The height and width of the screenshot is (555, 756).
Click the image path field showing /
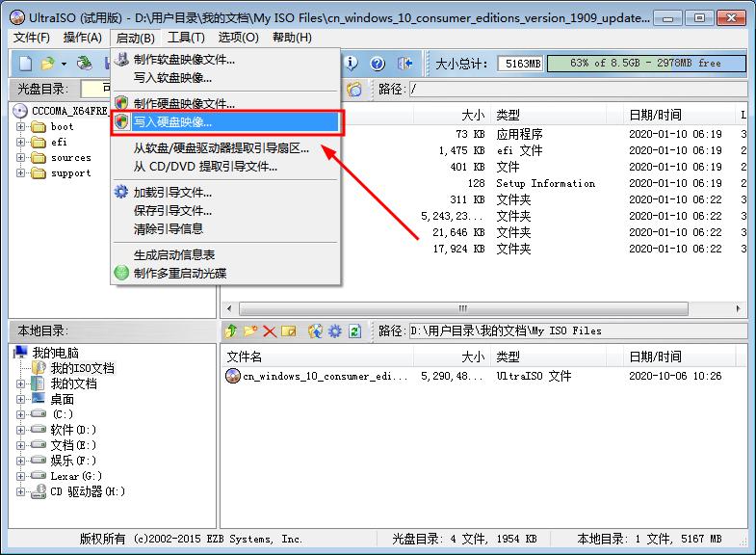[x=578, y=90]
